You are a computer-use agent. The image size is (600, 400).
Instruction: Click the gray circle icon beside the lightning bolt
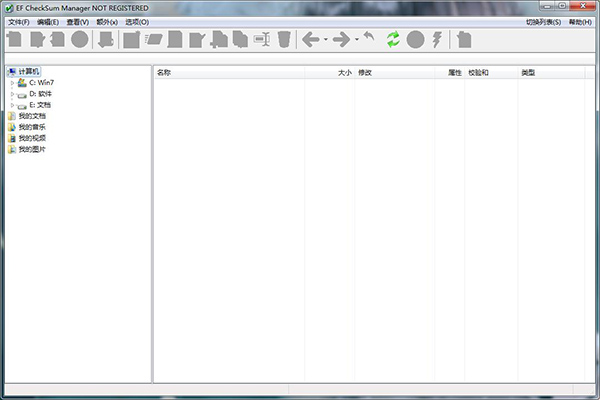[x=415, y=39]
